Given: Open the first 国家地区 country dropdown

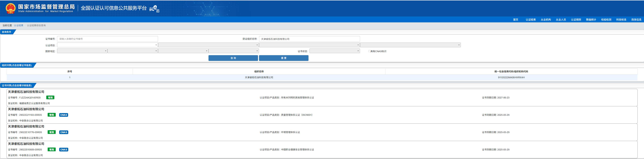Looking at the screenshot, I should pos(82,51).
